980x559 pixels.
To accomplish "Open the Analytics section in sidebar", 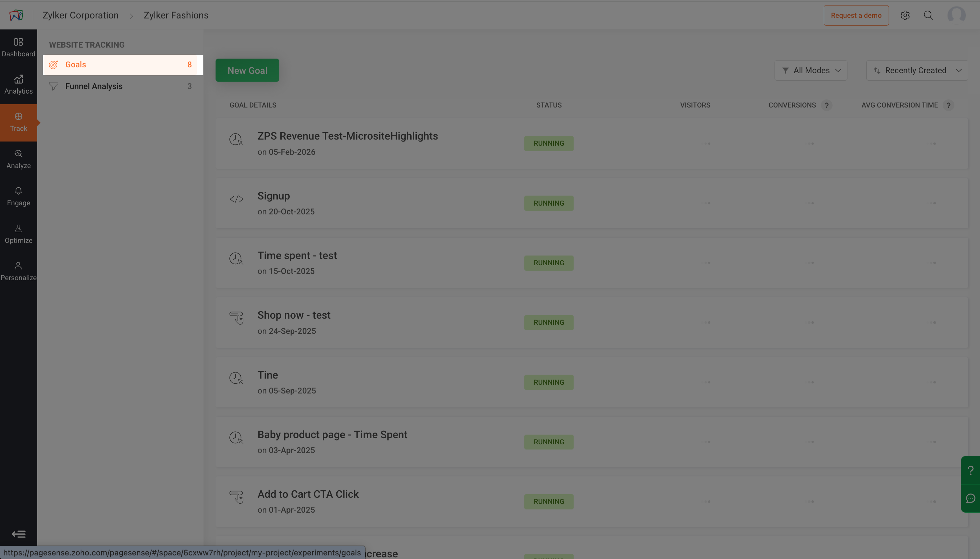I will click(x=18, y=84).
